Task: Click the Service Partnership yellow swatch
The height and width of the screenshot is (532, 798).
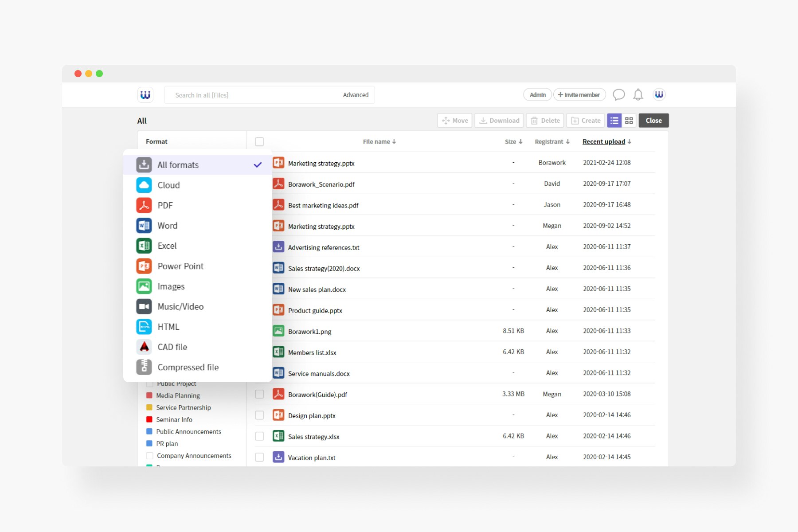Action: (x=149, y=407)
